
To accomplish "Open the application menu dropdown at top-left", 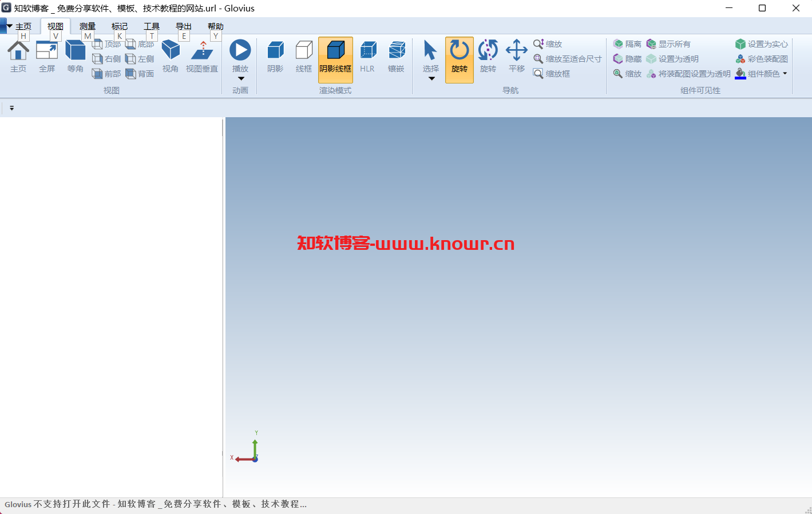I will tap(6, 26).
